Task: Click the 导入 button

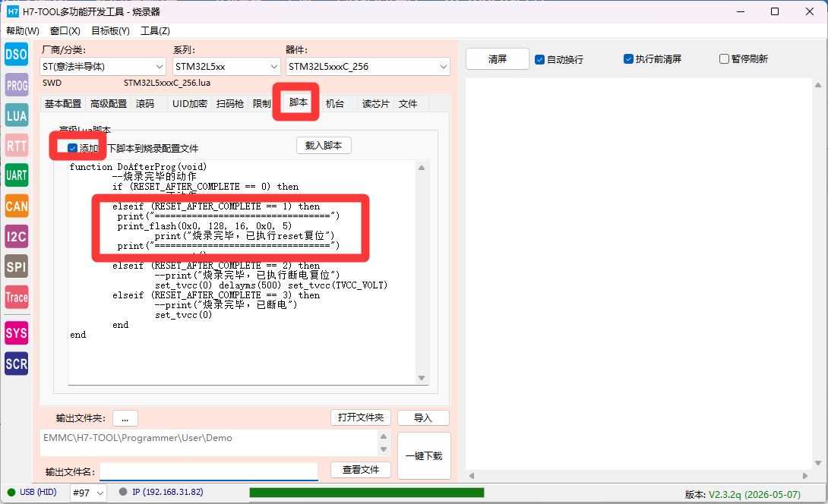Action: coord(423,417)
